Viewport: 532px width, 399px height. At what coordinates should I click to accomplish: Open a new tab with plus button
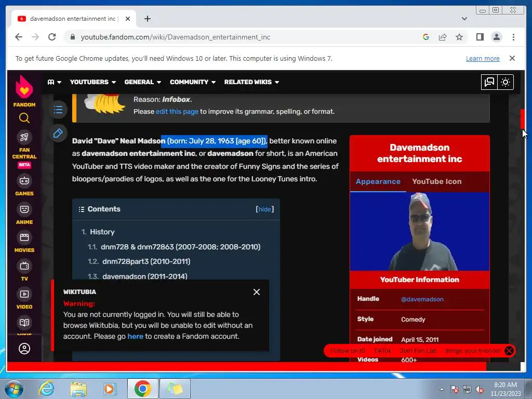click(147, 19)
